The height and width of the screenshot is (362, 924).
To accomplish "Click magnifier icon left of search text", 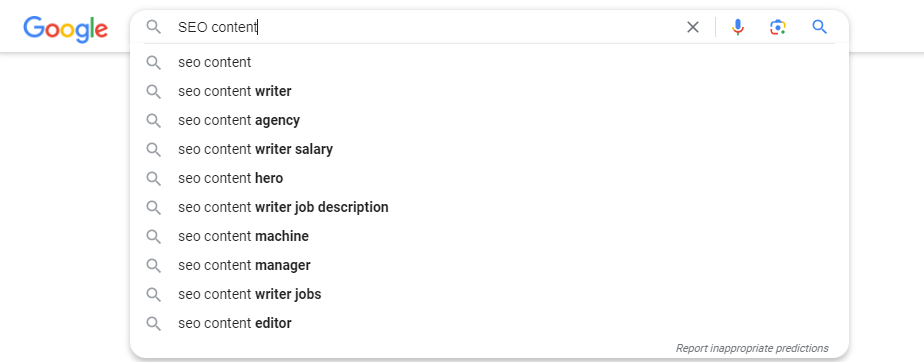I will (154, 27).
